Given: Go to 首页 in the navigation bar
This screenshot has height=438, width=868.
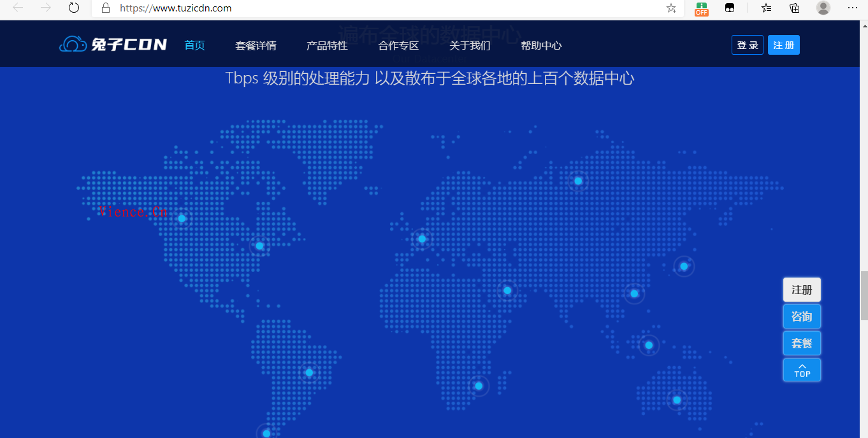Looking at the screenshot, I should (x=194, y=45).
